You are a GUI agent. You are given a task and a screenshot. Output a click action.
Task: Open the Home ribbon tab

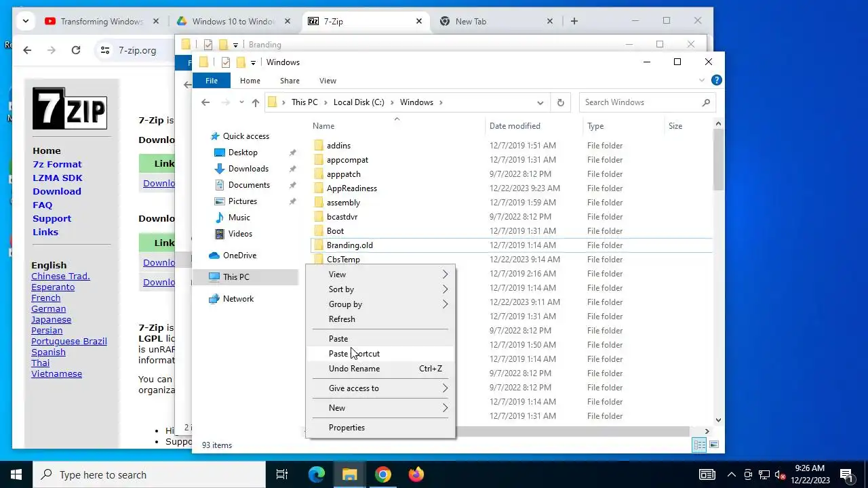tap(250, 81)
